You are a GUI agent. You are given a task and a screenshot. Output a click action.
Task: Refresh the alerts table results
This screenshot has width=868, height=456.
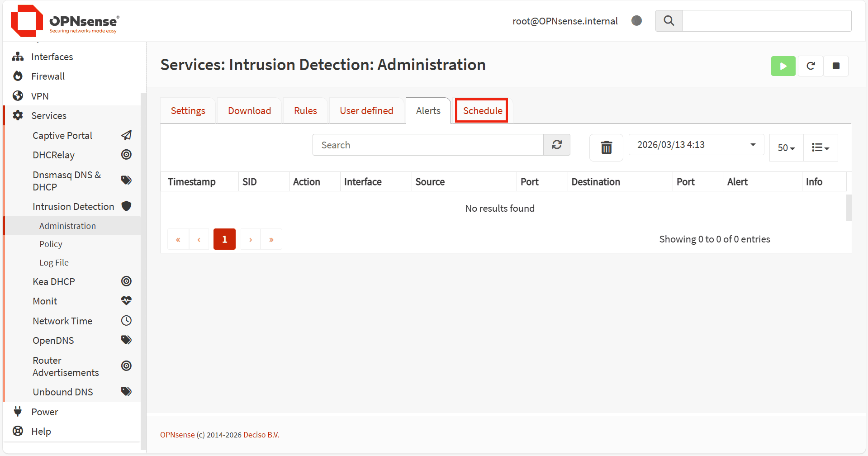[x=556, y=145]
